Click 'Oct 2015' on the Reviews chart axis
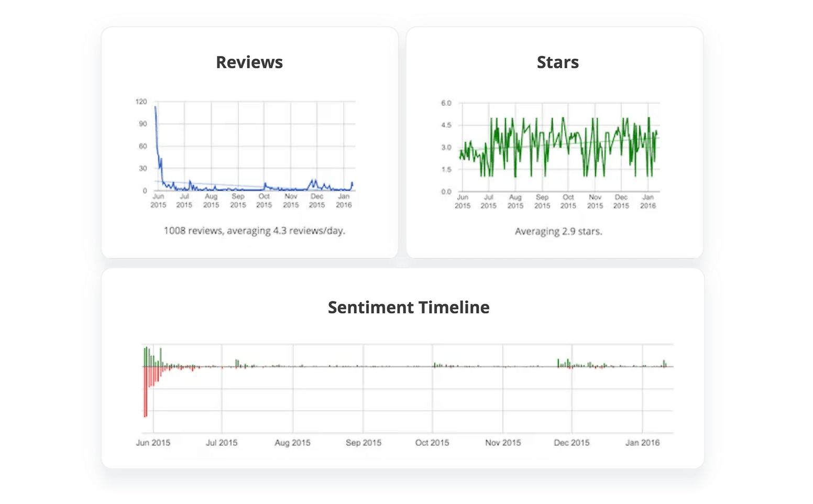This screenshot has width=813, height=504. pyautogui.click(x=264, y=201)
